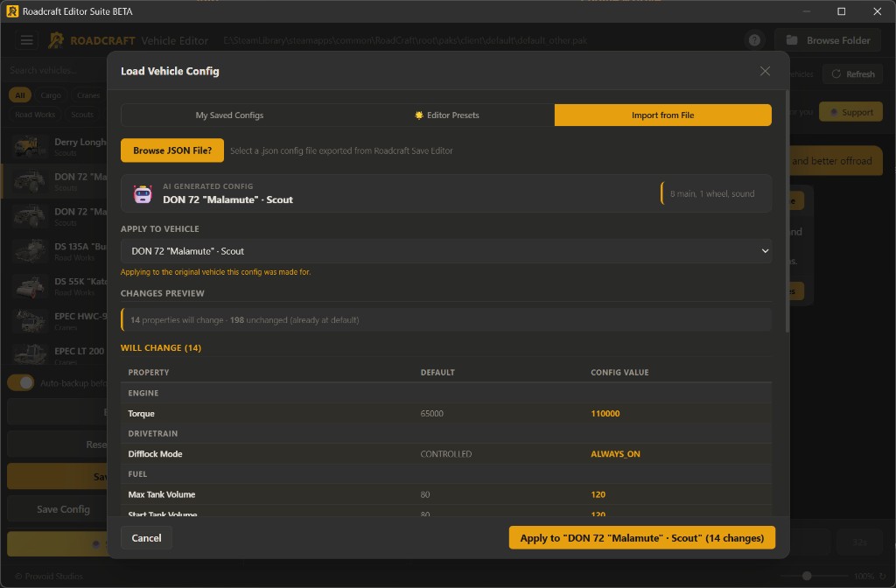Image resolution: width=896 pixels, height=588 pixels.
Task: Click the EPEC HWC vehicle list item
Action: click(56, 320)
